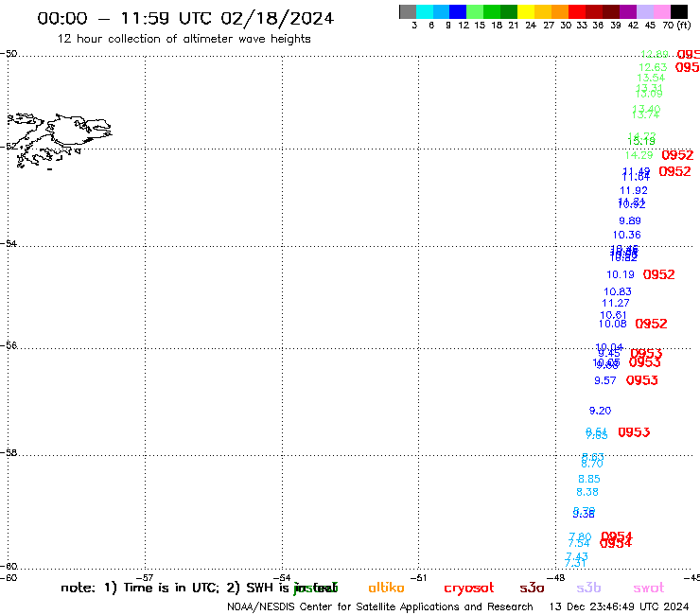Click the wave height value 13.54
Image resolution: width=700 pixels, height=615 pixels.
click(x=651, y=78)
